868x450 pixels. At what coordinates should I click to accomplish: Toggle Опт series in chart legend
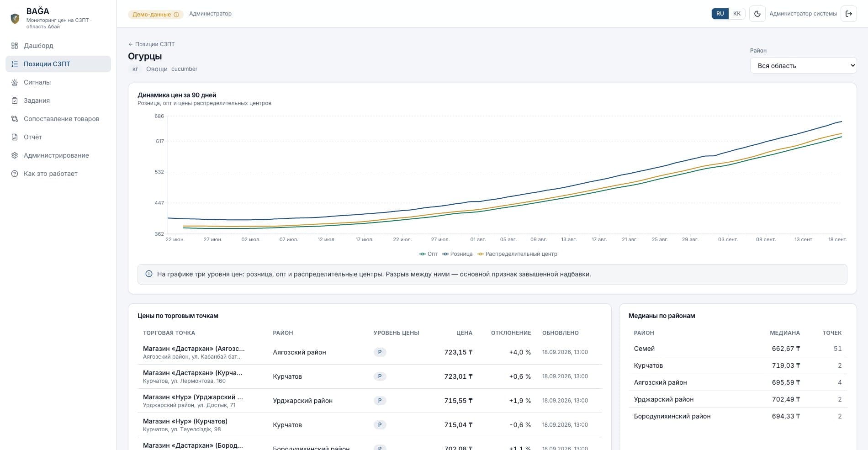(429, 254)
